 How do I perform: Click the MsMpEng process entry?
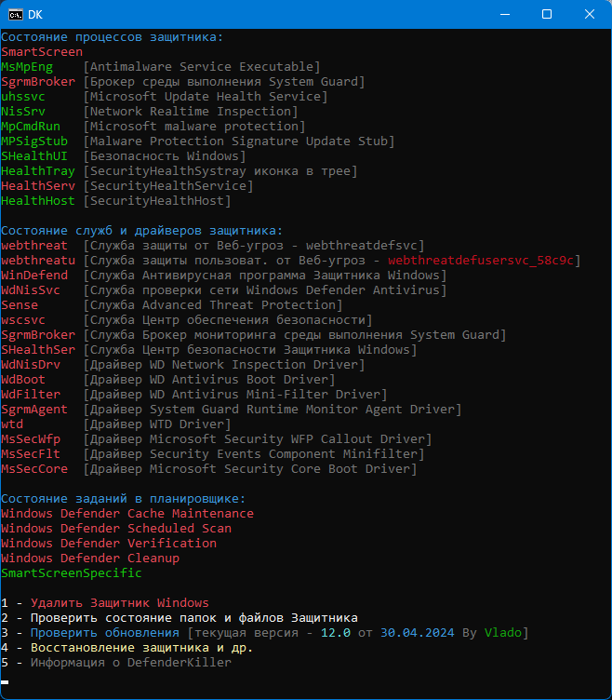coord(28,67)
